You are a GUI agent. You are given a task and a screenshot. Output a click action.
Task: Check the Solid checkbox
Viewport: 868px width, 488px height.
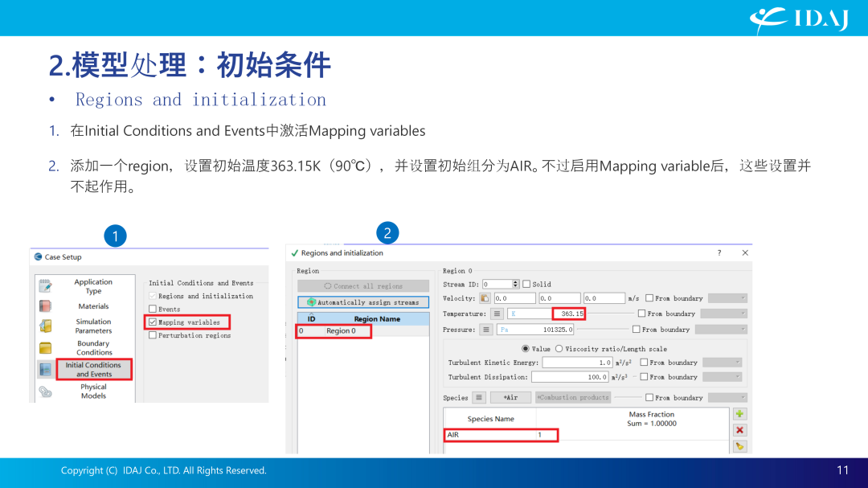526,284
